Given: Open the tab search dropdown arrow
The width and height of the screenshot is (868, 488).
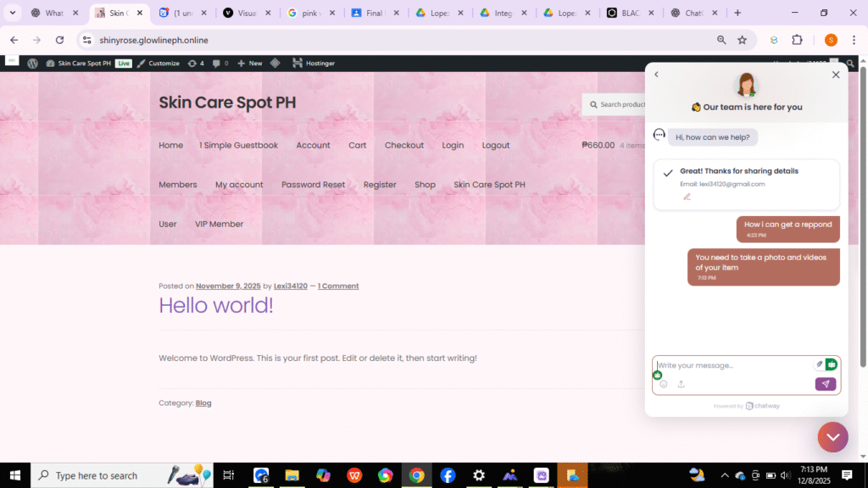Looking at the screenshot, I should point(13,13).
